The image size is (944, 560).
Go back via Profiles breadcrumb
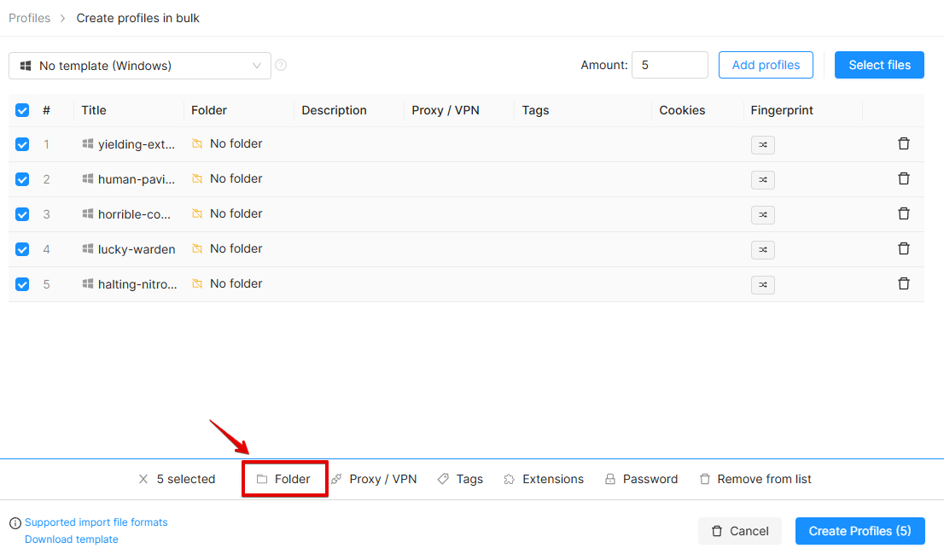click(30, 18)
